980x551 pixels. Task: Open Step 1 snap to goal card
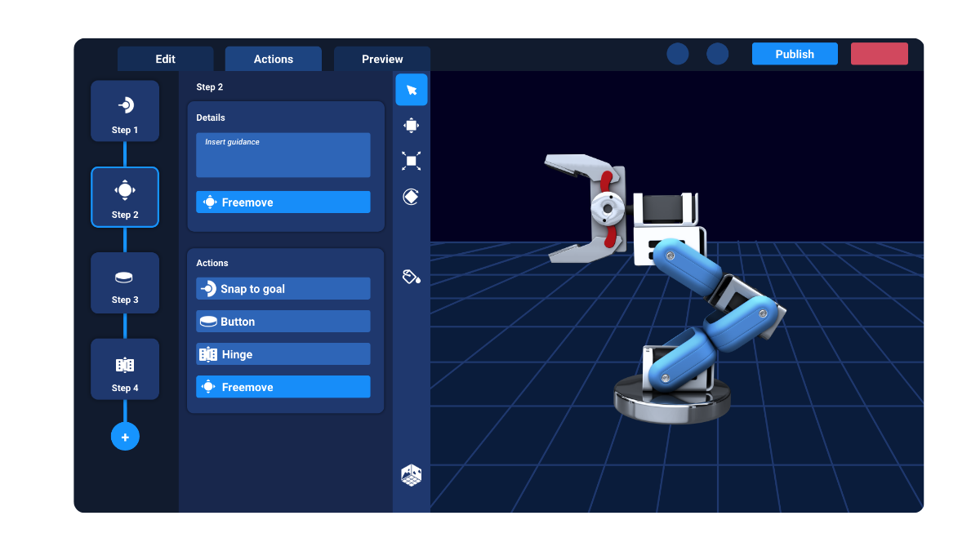pos(125,111)
